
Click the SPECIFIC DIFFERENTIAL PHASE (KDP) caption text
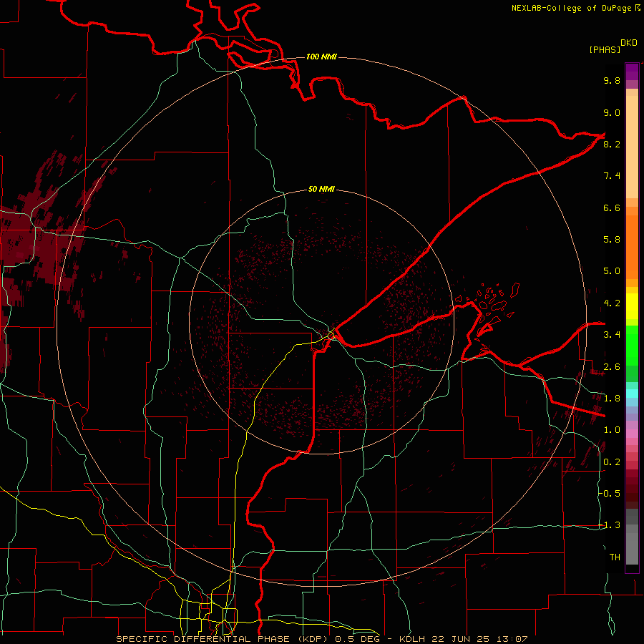click(x=223, y=639)
